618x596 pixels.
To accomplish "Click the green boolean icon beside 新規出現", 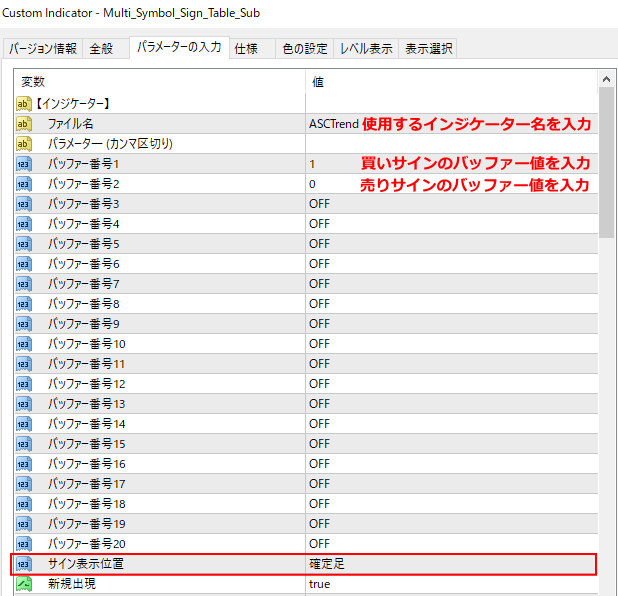I will click(24, 584).
